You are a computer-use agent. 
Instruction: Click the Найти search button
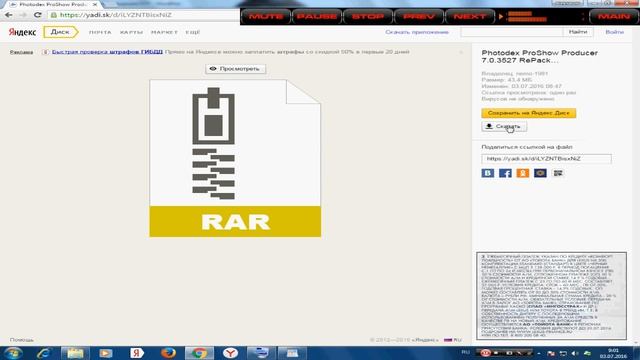click(578, 32)
